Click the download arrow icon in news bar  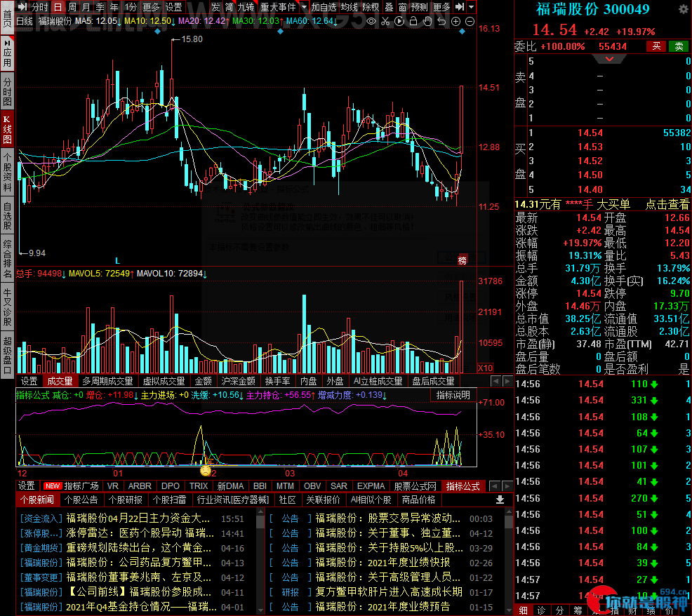click(500, 500)
